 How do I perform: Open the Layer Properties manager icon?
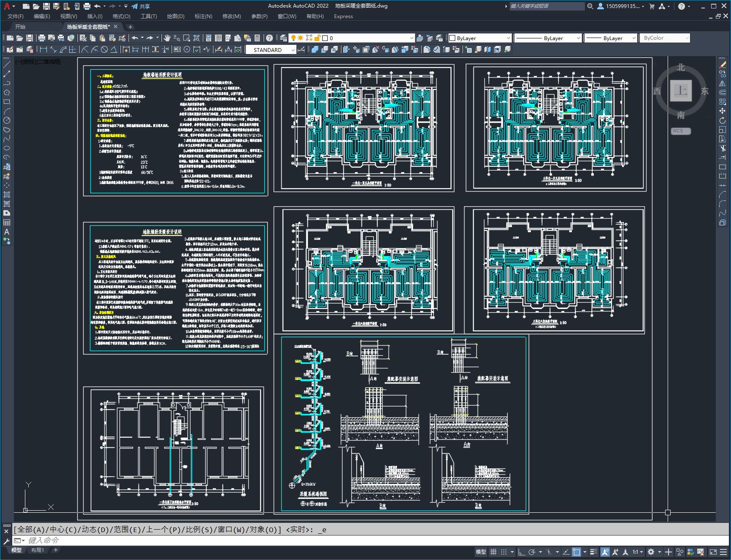tap(283, 38)
